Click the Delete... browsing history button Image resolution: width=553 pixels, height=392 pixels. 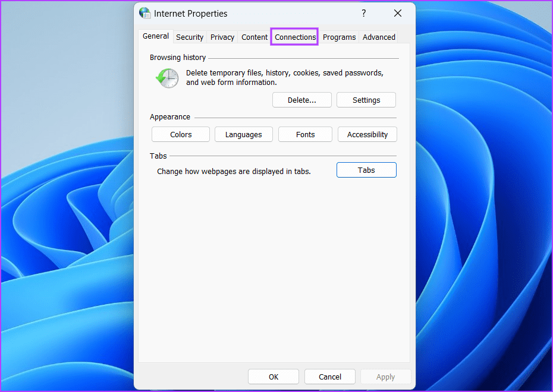tap(302, 100)
